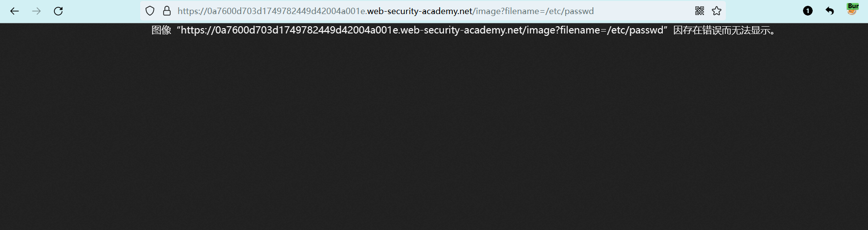Image resolution: width=868 pixels, height=230 pixels.
Task: Reload the current page
Action: click(x=58, y=11)
